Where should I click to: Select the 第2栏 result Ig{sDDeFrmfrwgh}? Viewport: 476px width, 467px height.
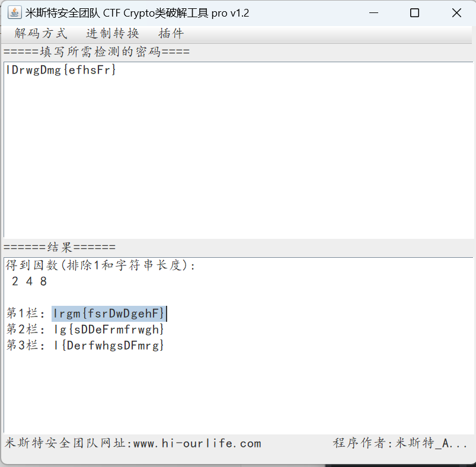click(109, 330)
